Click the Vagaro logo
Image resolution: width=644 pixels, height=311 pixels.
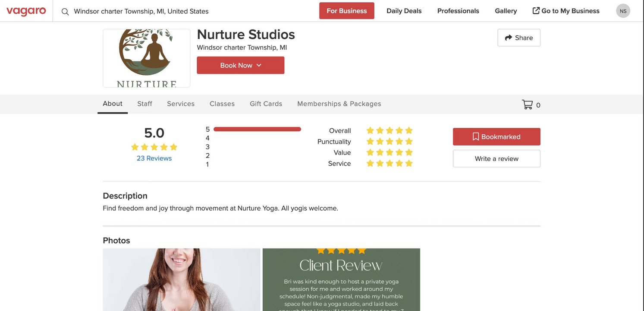point(26,11)
